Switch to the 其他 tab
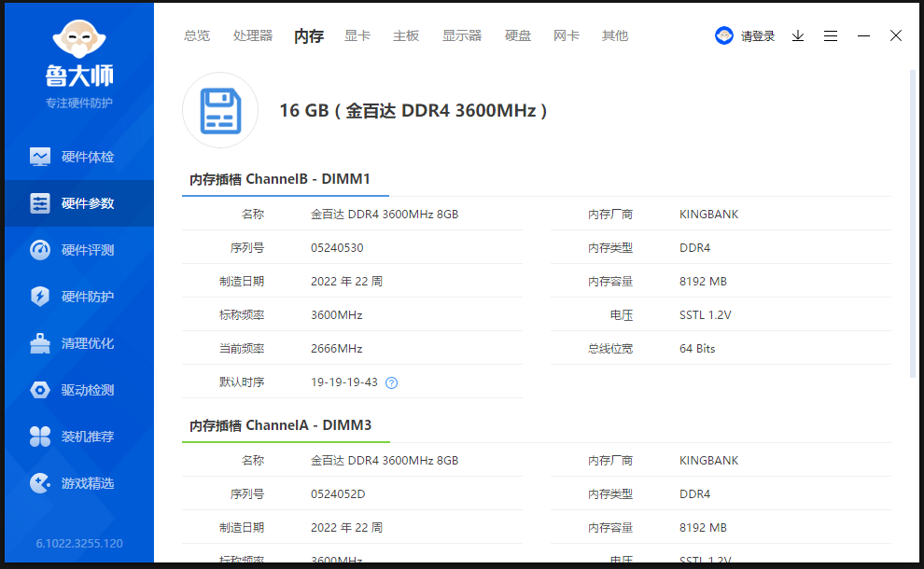This screenshot has height=569, width=924. point(615,36)
